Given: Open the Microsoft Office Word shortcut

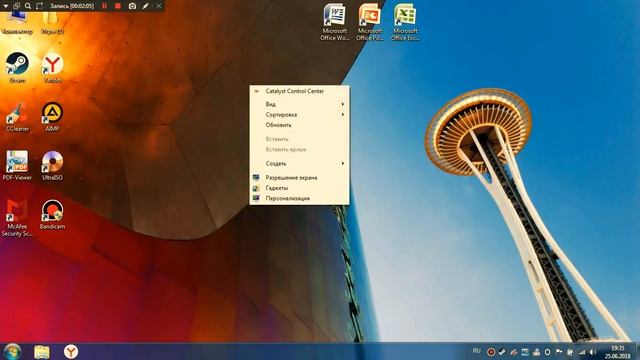Looking at the screenshot, I should click(x=334, y=22).
